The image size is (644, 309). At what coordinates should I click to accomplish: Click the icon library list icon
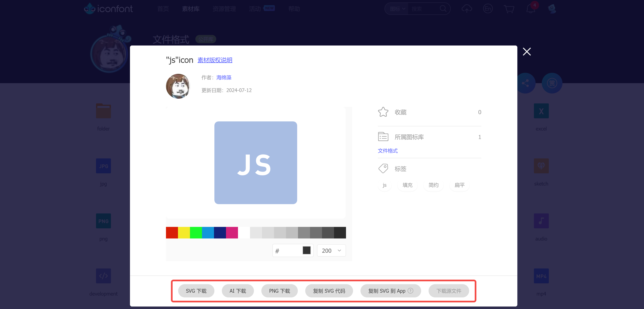[383, 137]
